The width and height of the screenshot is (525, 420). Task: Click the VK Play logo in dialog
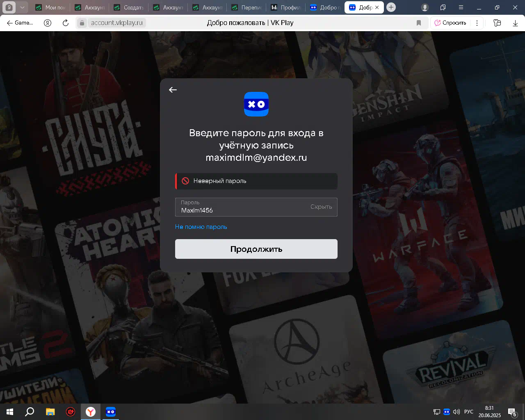(256, 104)
